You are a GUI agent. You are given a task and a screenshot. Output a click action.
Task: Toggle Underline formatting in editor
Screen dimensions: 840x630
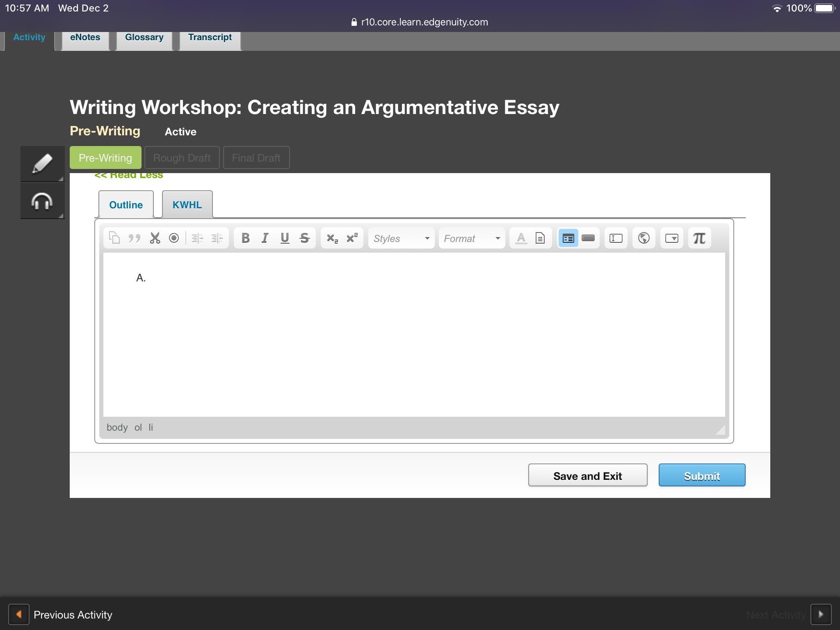(285, 238)
